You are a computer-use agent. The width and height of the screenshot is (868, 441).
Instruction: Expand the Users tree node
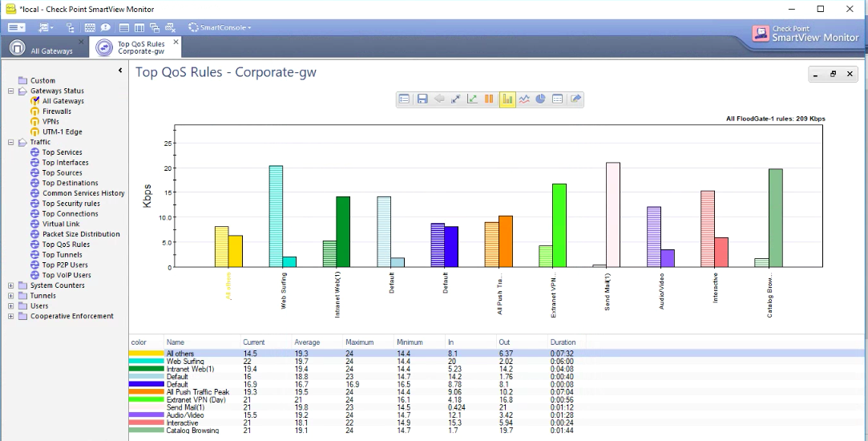(x=10, y=305)
